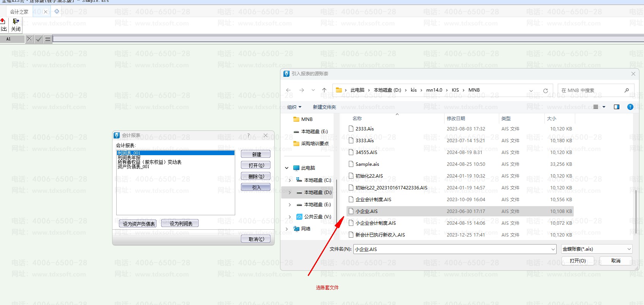644x305 pixels.
Task: Click the 文件名 input field
Action: click(452, 249)
